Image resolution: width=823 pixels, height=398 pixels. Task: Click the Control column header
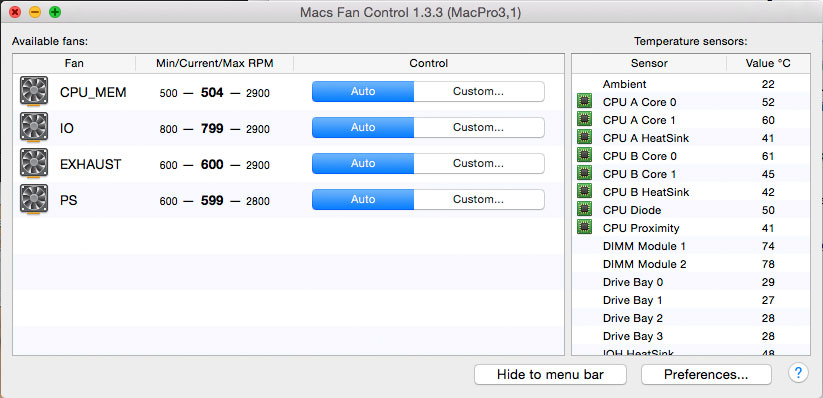[x=429, y=64]
